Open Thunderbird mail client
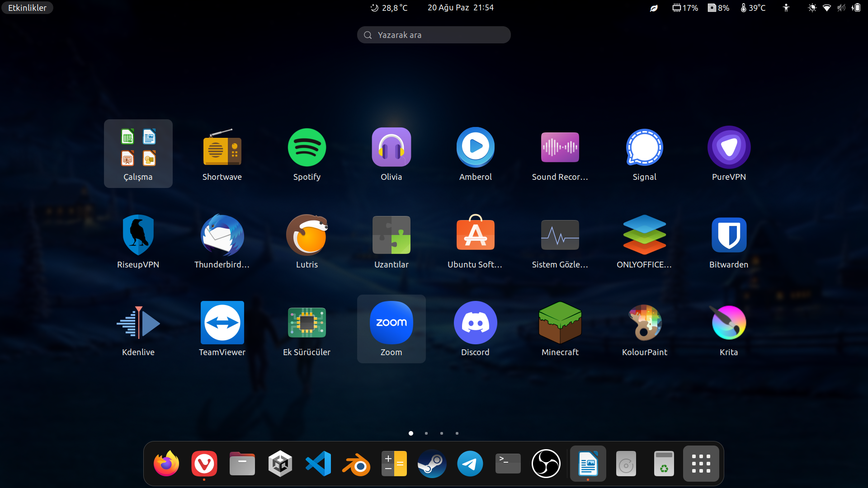868x488 pixels. [x=222, y=235]
